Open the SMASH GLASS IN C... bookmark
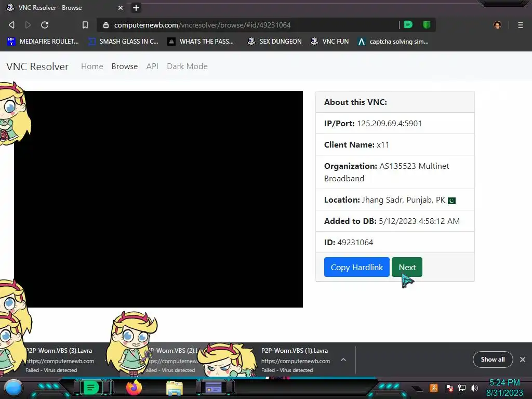The height and width of the screenshot is (399, 532). (124, 42)
